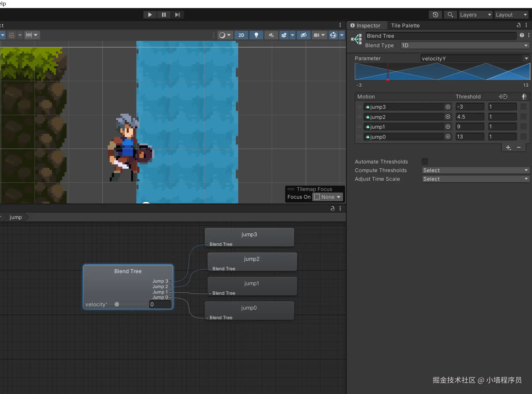The height and width of the screenshot is (394, 532).
Task: Toggle scene audio mute icon
Action: click(271, 35)
